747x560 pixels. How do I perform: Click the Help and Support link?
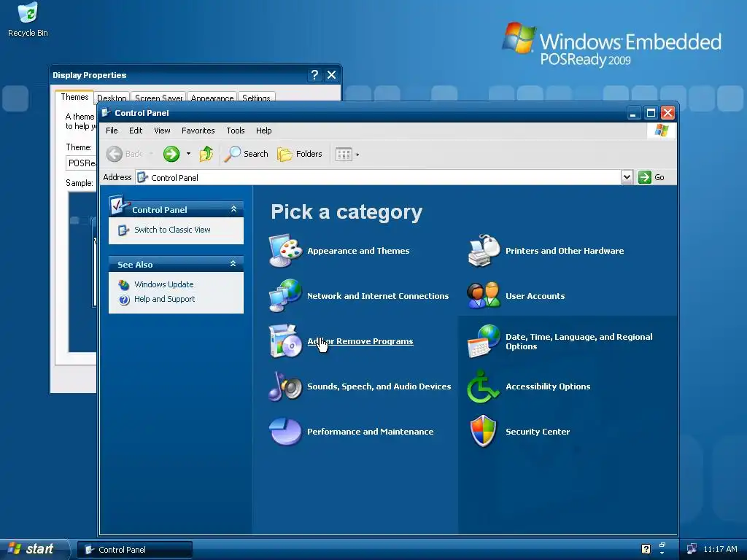(x=164, y=299)
